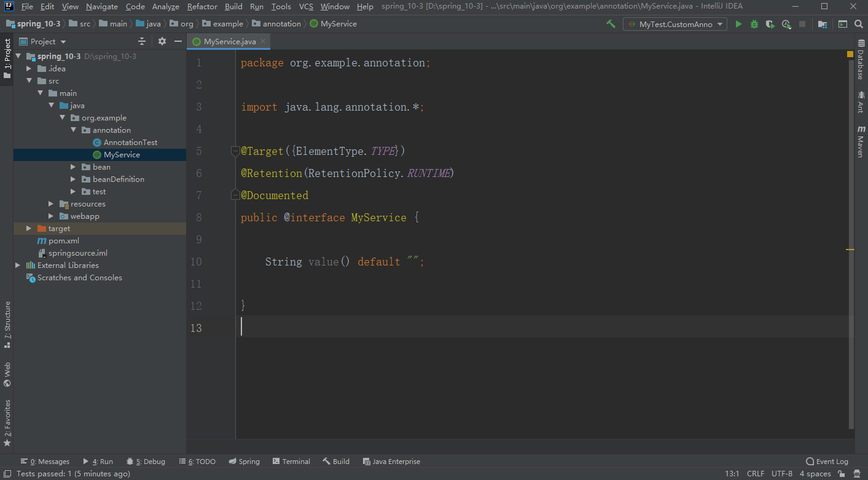Click the Build Project hammer icon

(x=611, y=24)
